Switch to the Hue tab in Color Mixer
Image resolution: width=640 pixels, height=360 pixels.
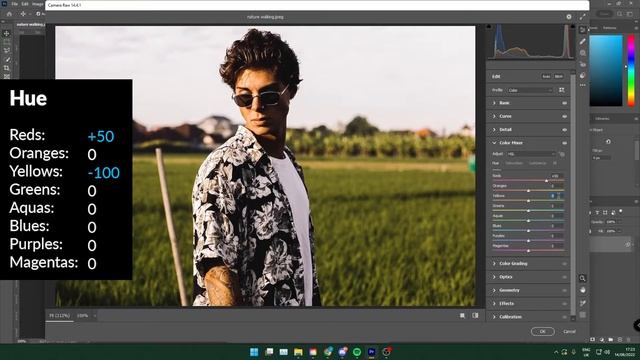[x=496, y=163]
